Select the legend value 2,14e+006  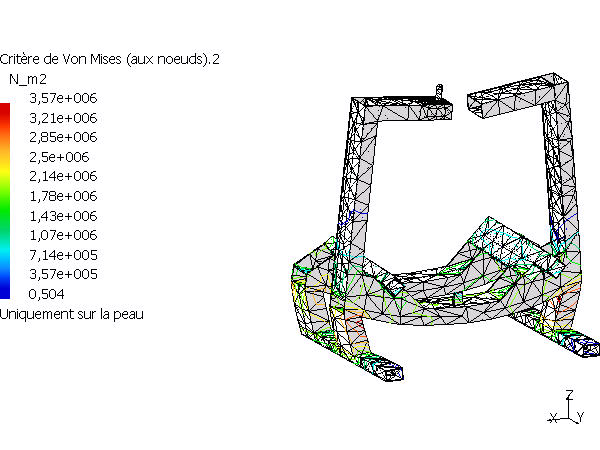(x=64, y=176)
